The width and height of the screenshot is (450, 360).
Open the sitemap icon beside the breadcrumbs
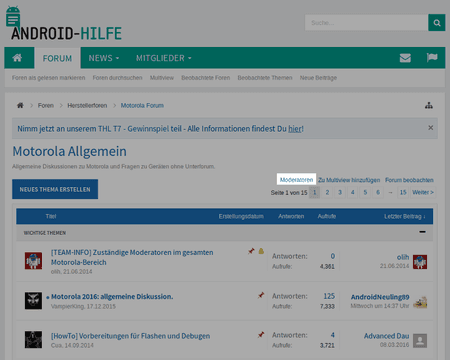[429, 106]
